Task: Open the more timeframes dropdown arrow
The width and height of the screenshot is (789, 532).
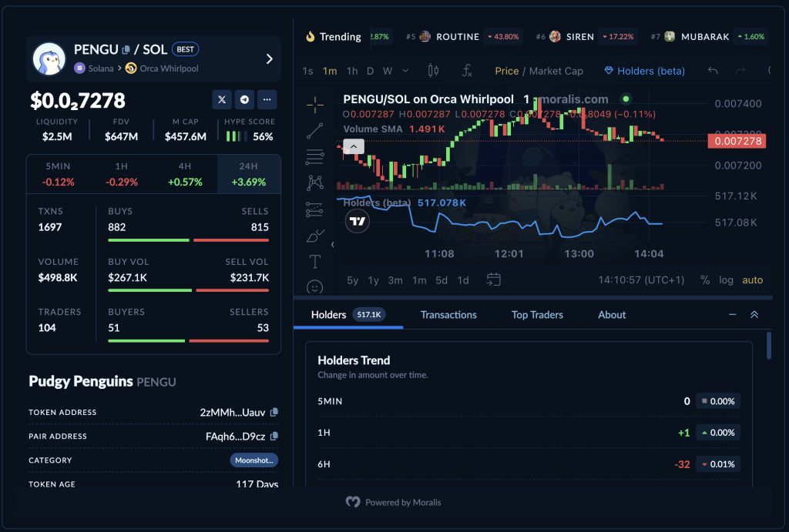Action: tap(405, 71)
